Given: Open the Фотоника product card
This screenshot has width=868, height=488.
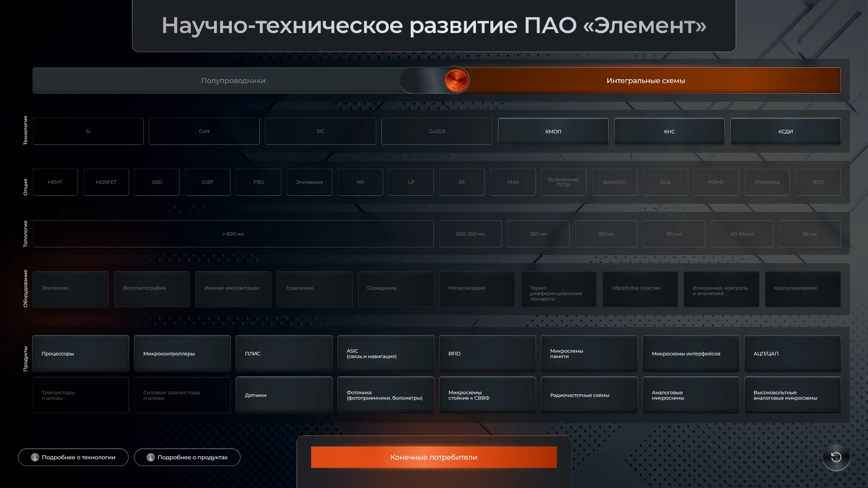Looking at the screenshot, I should tap(386, 395).
